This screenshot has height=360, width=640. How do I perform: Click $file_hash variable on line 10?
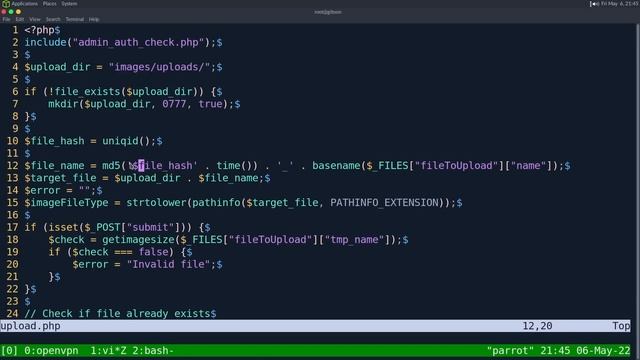coord(54,141)
